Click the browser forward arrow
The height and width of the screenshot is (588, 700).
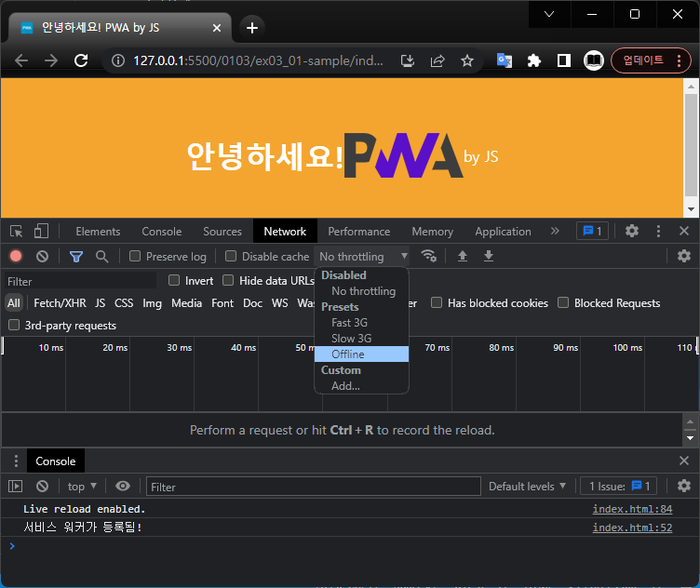[x=51, y=60]
